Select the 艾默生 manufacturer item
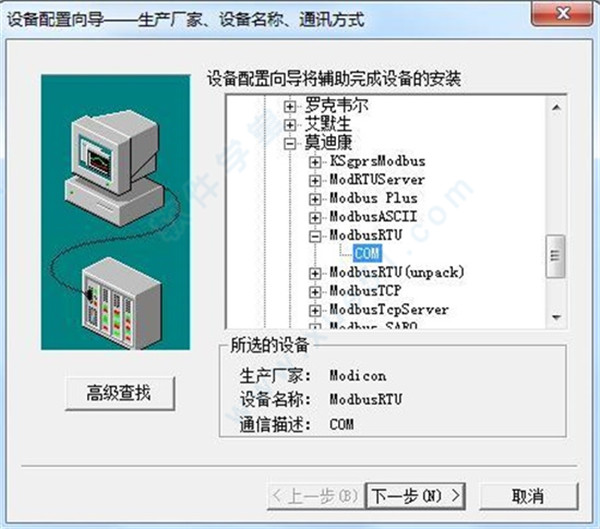 [328, 124]
